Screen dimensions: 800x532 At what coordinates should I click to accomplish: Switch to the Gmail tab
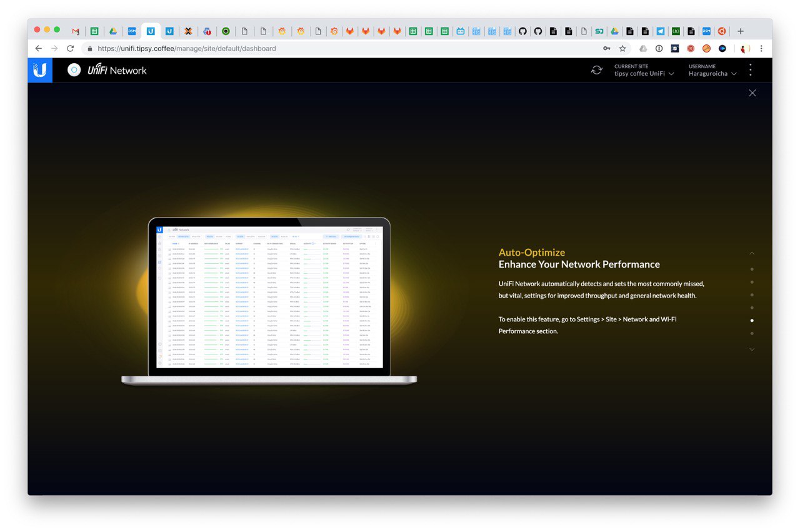pyautogui.click(x=76, y=31)
